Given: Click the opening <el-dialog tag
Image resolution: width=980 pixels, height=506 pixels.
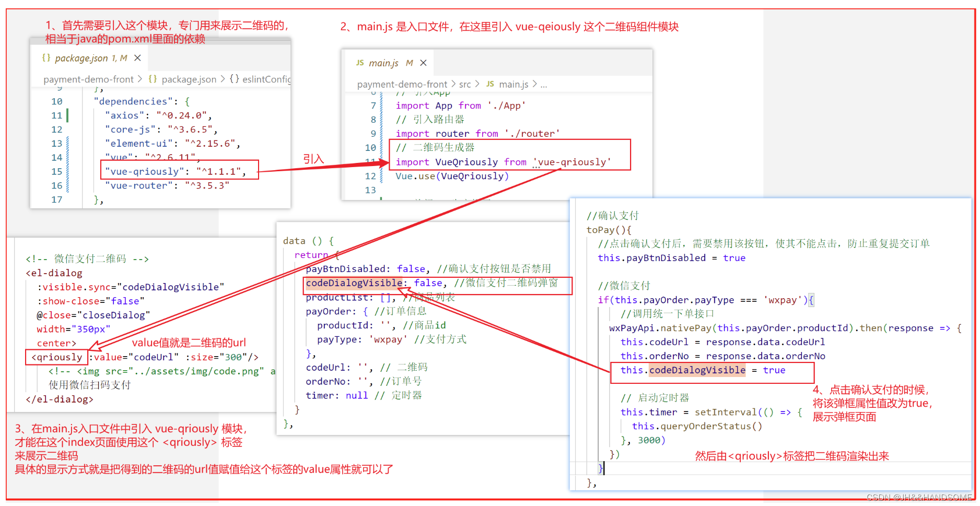Looking at the screenshot, I should pyautogui.click(x=54, y=273).
